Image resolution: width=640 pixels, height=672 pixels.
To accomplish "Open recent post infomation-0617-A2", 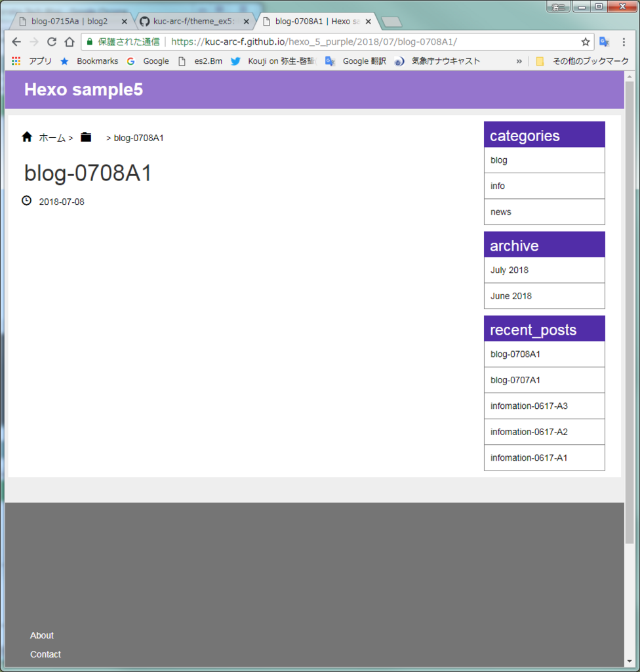I will coord(544,432).
